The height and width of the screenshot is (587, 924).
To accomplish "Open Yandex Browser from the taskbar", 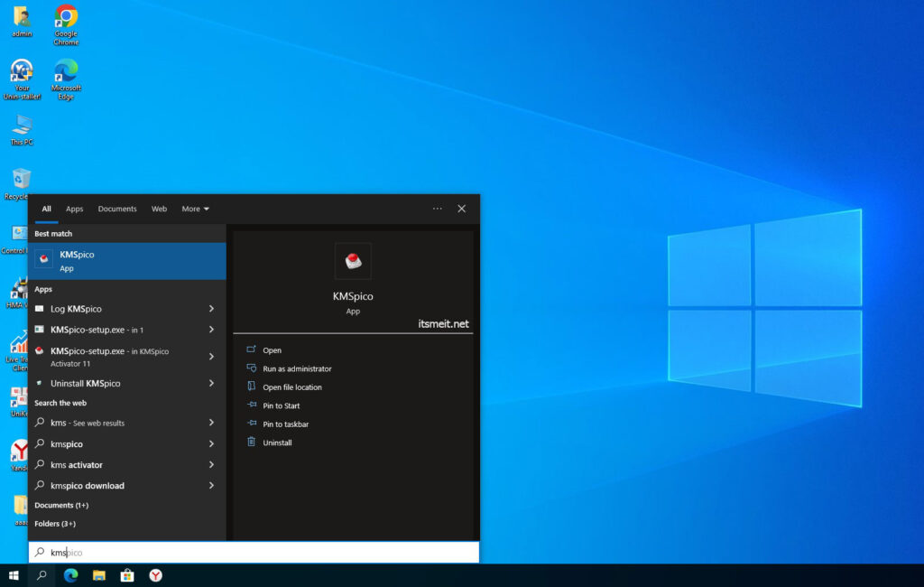I will pyautogui.click(x=155, y=574).
